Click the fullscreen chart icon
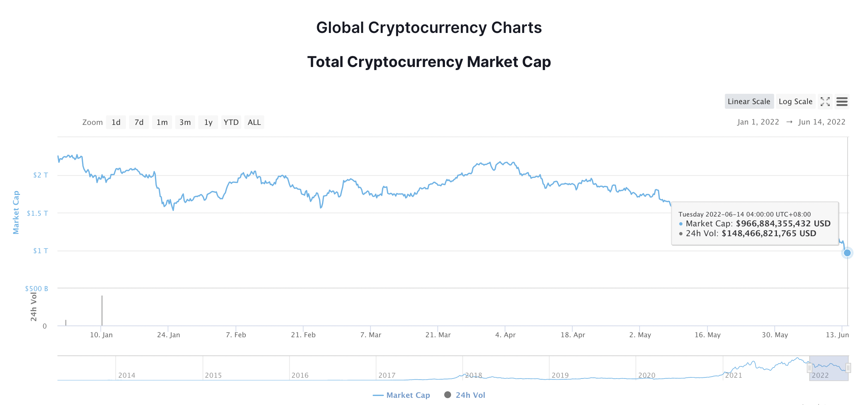This screenshot has width=868, height=405. point(825,101)
